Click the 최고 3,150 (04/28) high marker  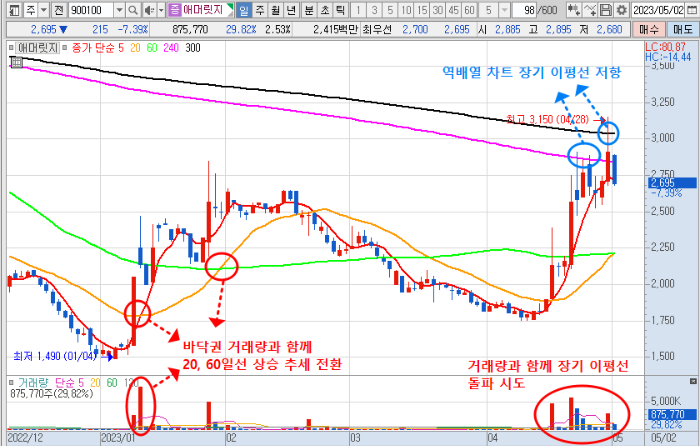548,120
